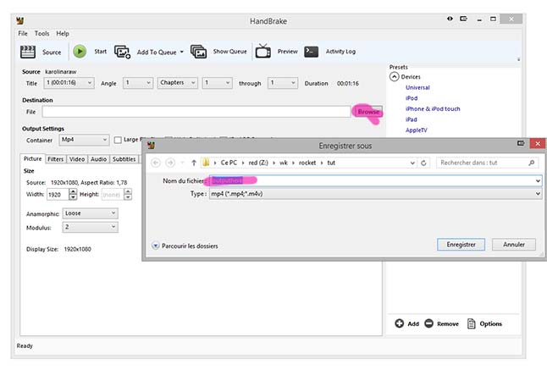
Task: Click the Rechercher dans : tut search box
Action: coord(486,163)
